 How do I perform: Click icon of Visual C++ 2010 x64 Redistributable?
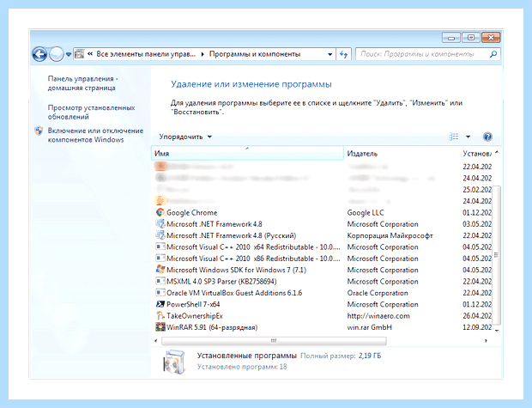coord(160,247)
